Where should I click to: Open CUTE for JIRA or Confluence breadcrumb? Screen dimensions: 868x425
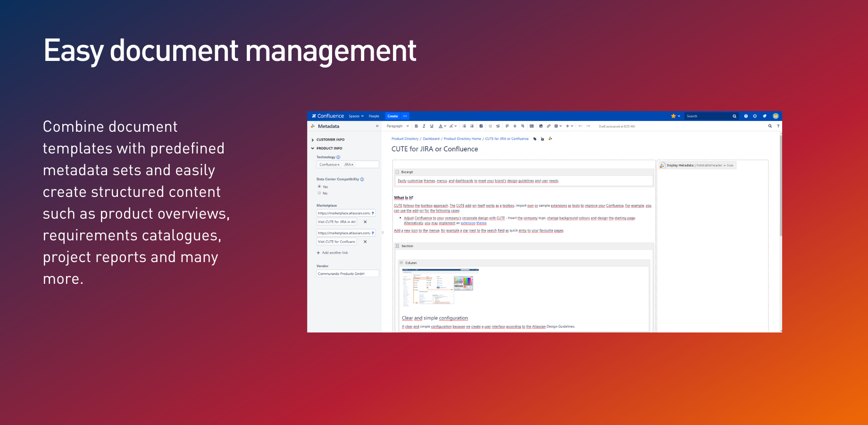click(x=507, y=139)
